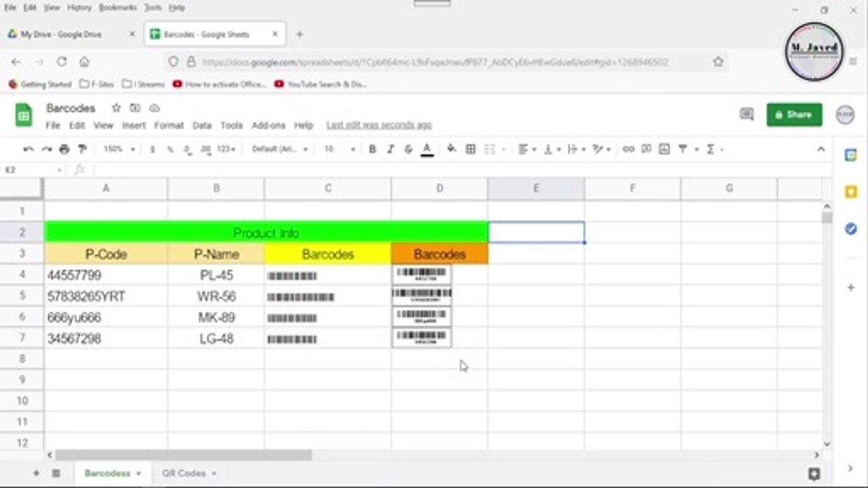The width and height of the screenshot is (868, 488).
Task: Open the fill color picker
Action: 452,149
